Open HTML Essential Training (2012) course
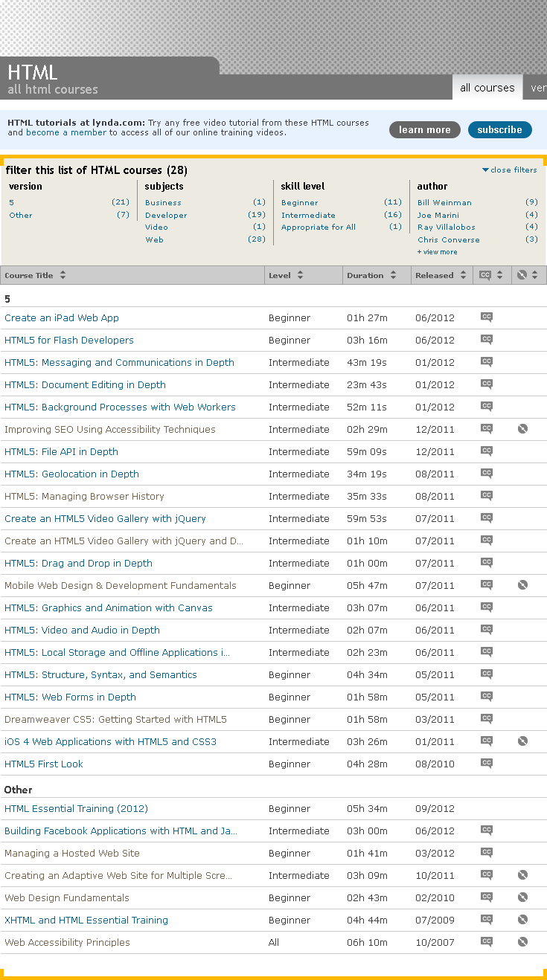 (76, 808)
